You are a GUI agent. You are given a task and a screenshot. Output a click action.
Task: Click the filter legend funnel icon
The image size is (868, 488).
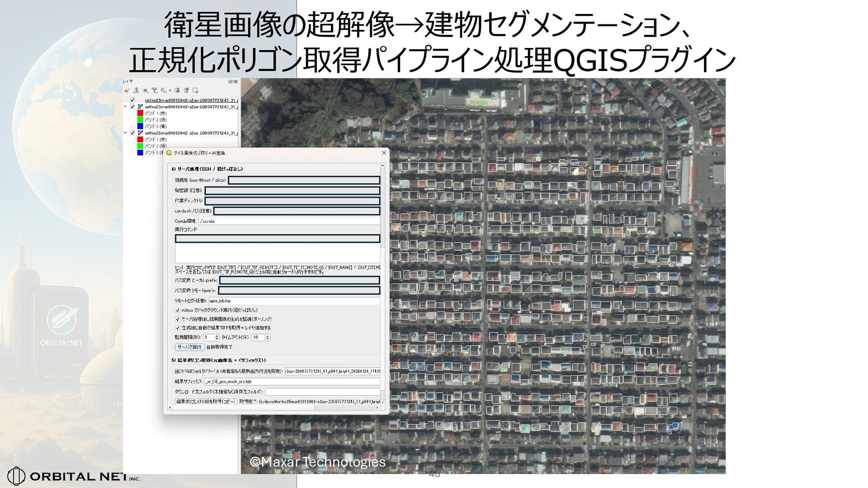[x=154, y=90]
